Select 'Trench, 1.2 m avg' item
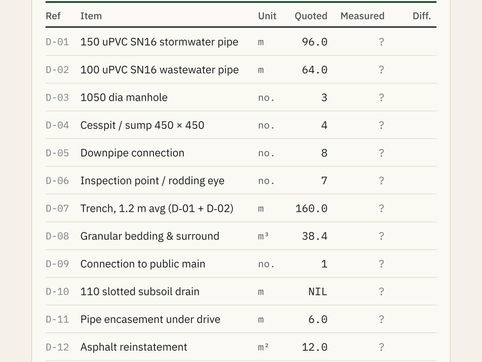 pos(123,209)
